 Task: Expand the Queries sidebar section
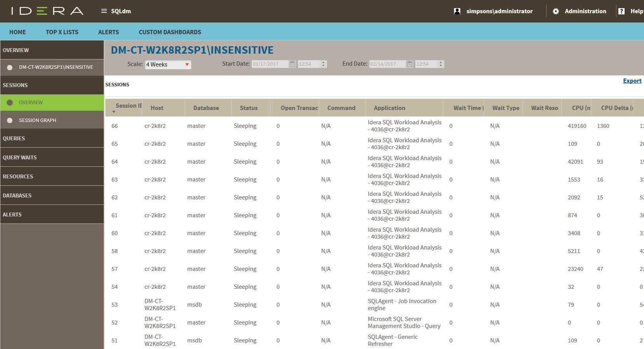click(x=14, y=138)
